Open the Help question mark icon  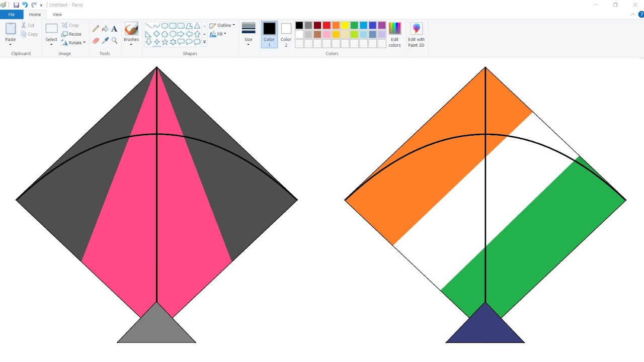(641, 15)
